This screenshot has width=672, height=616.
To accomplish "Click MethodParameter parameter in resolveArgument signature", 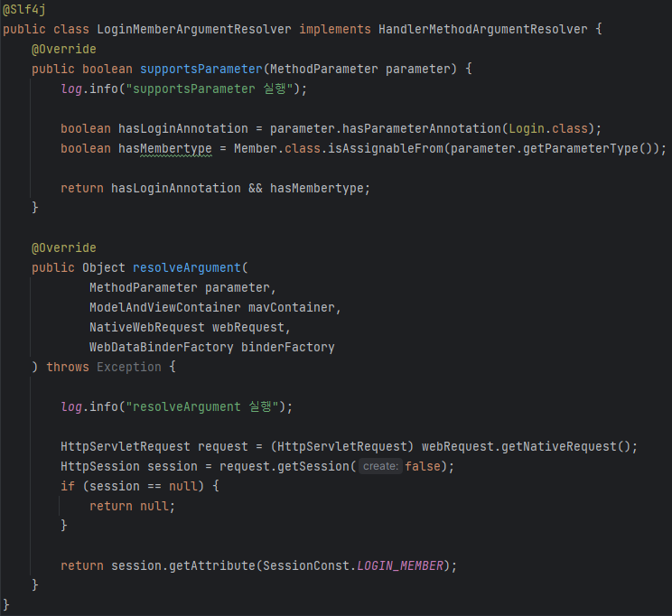I will (180, 287).
